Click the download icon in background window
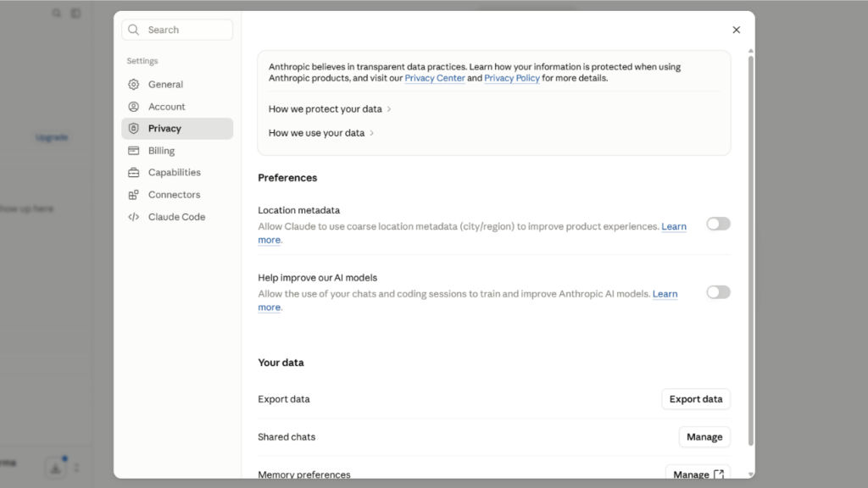This screenshot has width=868, height=488. point(55,468)
